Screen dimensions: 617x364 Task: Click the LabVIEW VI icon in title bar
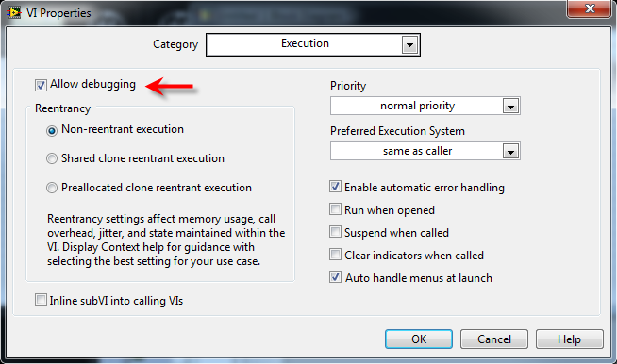(x=14, y=13)
